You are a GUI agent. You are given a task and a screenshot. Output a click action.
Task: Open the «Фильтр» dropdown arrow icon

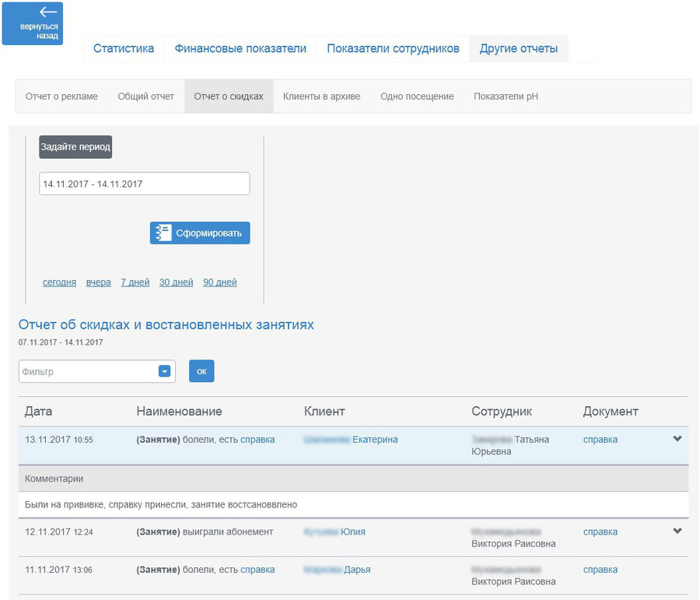pos(163,371)
